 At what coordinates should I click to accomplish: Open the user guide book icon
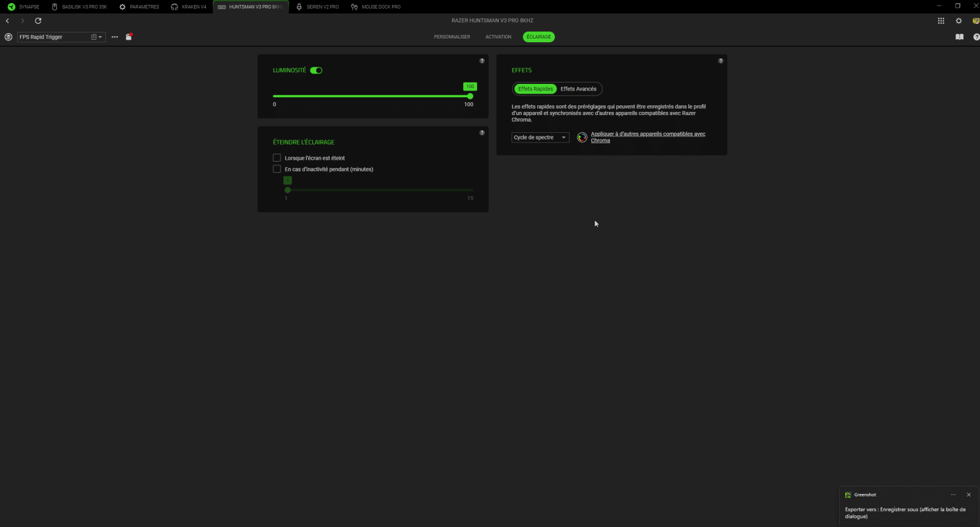[x=959, y=37]
